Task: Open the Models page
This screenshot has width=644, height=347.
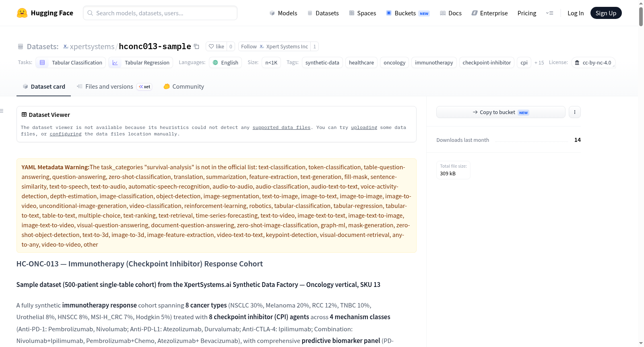Action: 283,13
